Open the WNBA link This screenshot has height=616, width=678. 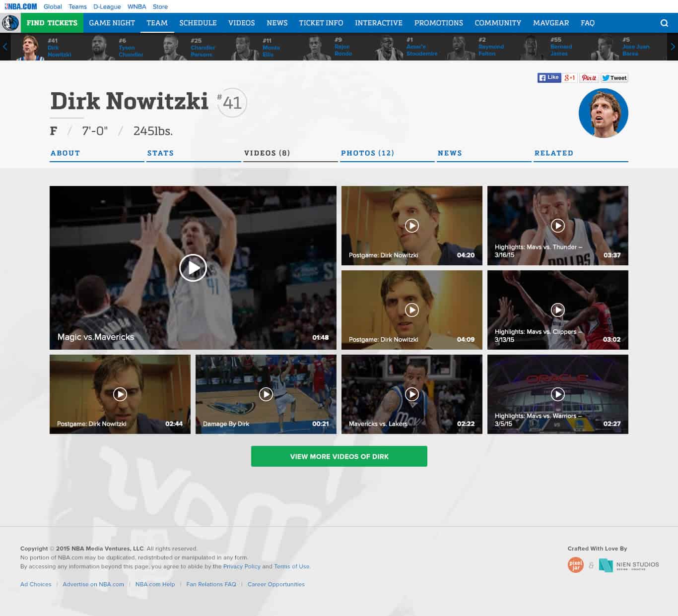tap(137, 6)
